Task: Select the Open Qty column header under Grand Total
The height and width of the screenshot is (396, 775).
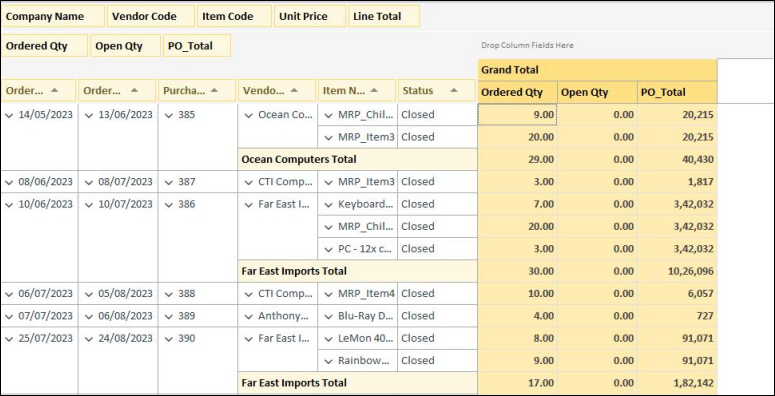Action: [598, 92]
